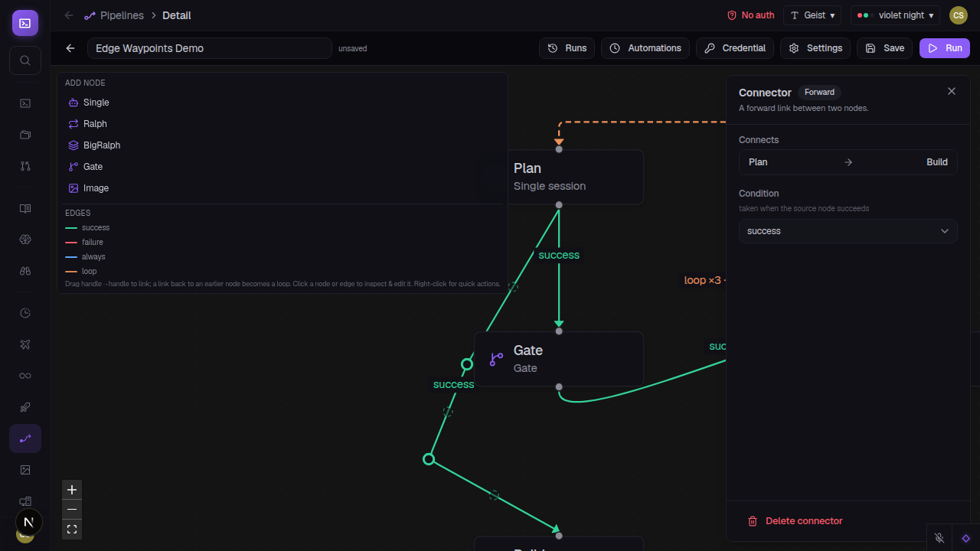This screenshot has width=980, height=551.
Task: Open the violet night theme dropdown
Action: tap(895, 15)
